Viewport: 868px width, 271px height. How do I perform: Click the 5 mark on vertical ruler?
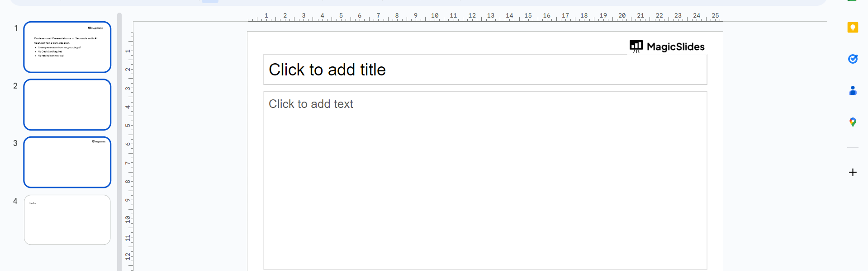coord(128,126)
